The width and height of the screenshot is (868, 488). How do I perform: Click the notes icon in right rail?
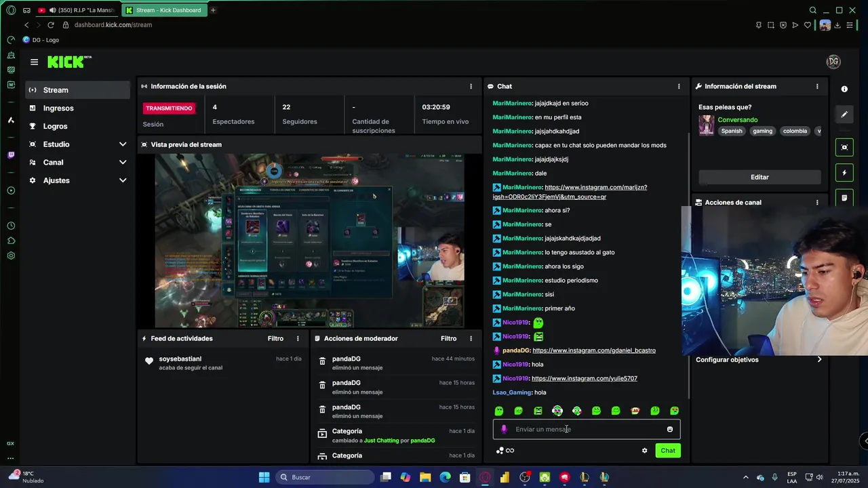(x=844, y=198)
